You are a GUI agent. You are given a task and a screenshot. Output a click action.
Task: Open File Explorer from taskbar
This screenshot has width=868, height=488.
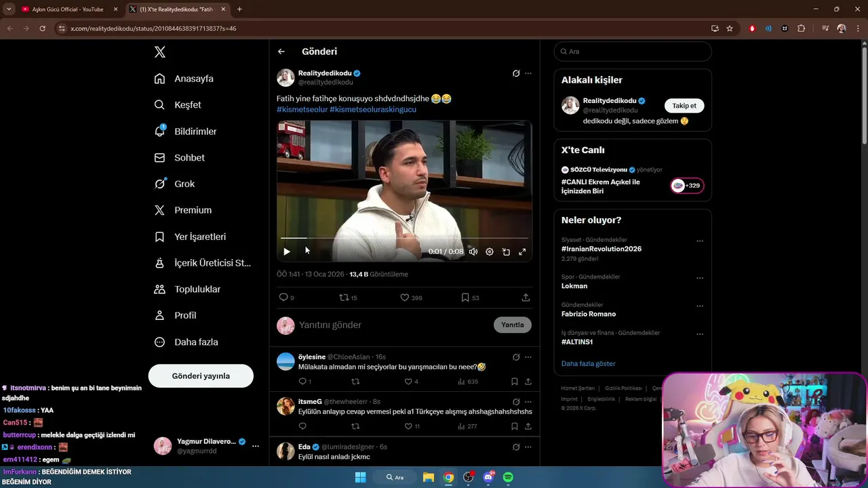pyautogui.click(x=429, y=477)
